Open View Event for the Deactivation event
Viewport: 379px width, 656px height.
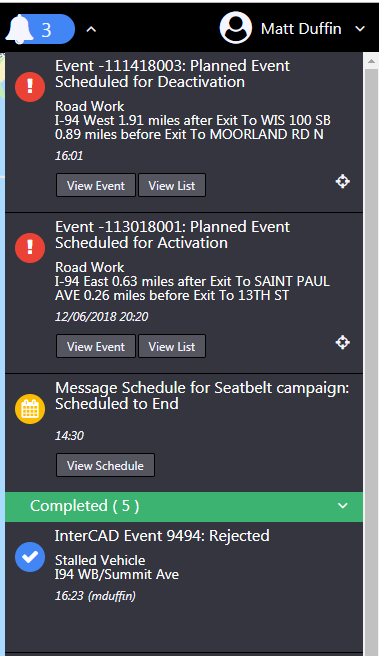[96, 185]
